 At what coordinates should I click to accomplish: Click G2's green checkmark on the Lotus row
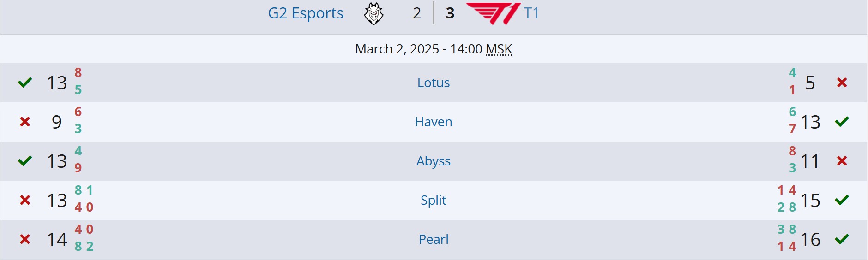25,83
